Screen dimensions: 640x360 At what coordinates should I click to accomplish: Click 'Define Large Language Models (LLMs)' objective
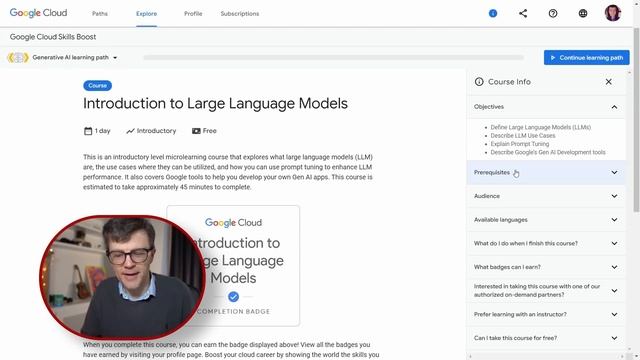[540, 127]
